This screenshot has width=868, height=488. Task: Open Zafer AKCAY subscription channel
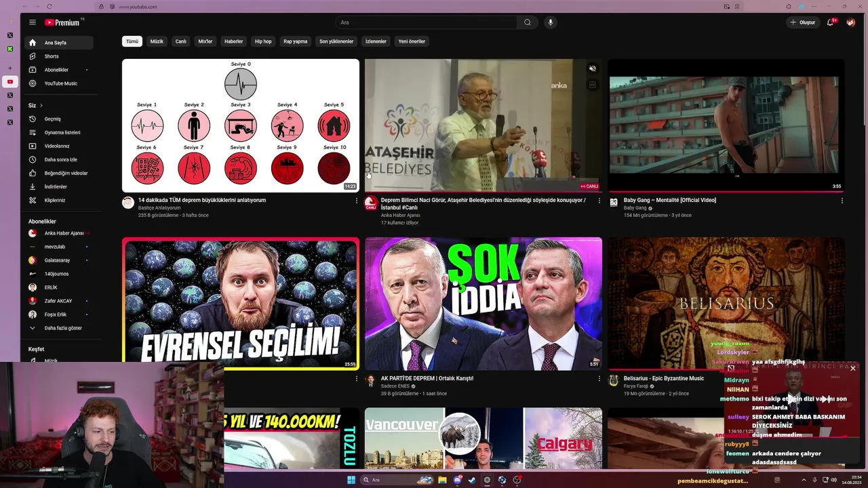(x=59, y=301)
